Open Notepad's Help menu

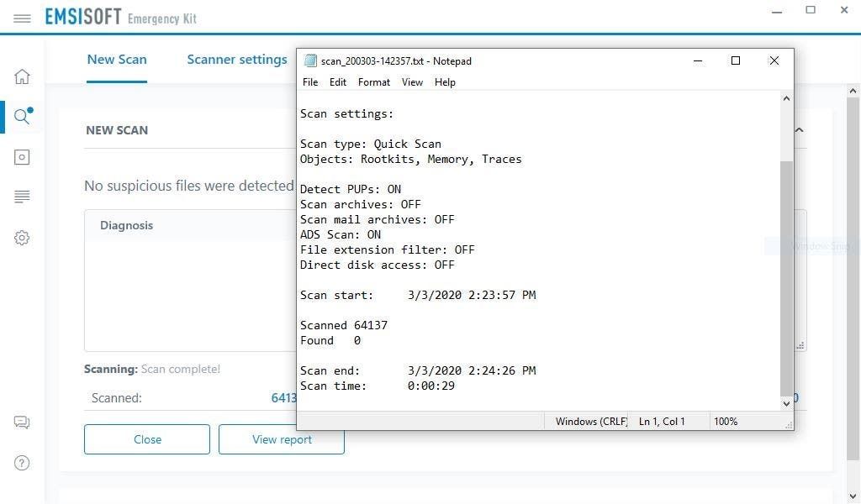click(445, 82)
